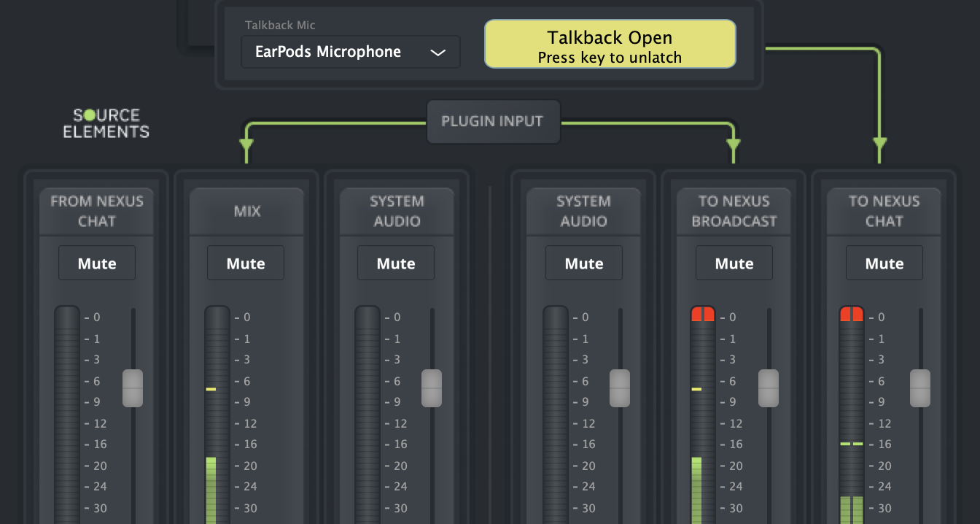
Task: Click the To Nexus Broadcast fader handle
Action: coord(769,388)
